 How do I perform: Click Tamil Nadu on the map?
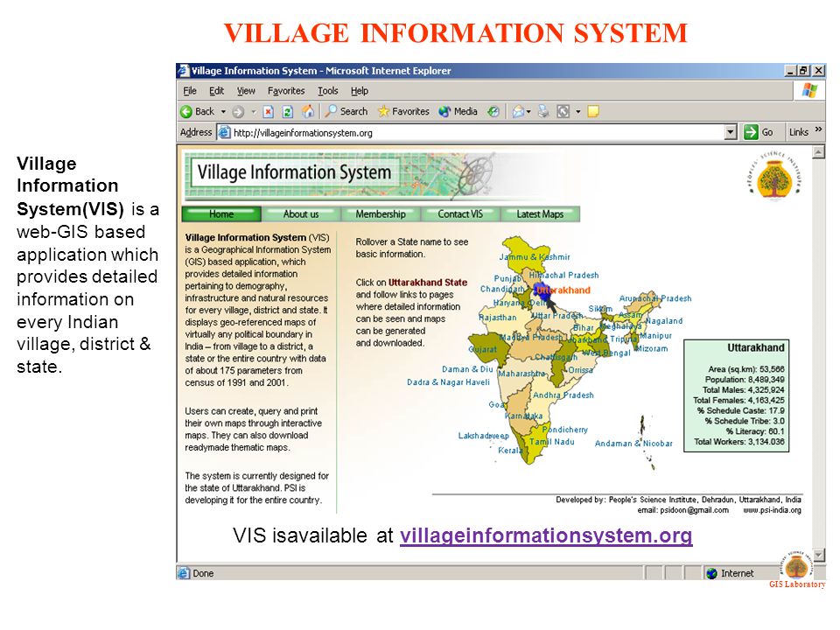coord(552,442)
